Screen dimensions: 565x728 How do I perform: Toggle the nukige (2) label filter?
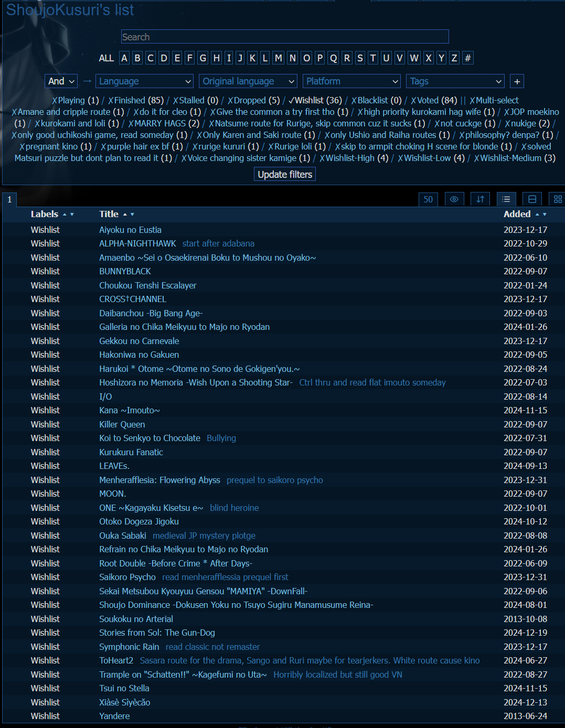527,123
